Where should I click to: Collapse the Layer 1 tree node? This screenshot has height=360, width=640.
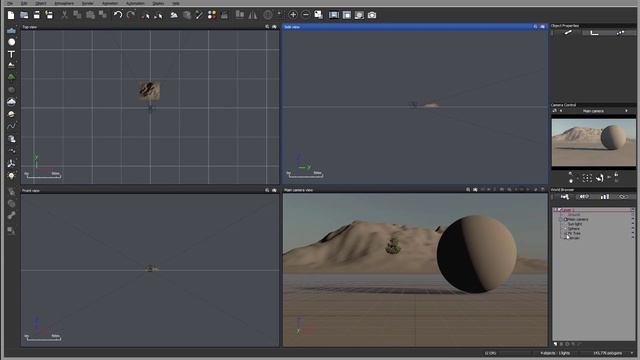(x=556, y=210)
